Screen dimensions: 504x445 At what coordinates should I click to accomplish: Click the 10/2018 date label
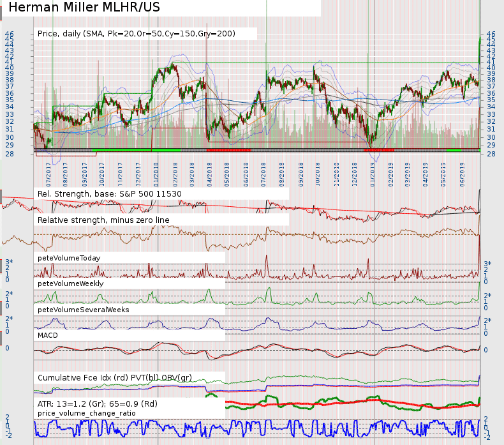coord(318,174)
